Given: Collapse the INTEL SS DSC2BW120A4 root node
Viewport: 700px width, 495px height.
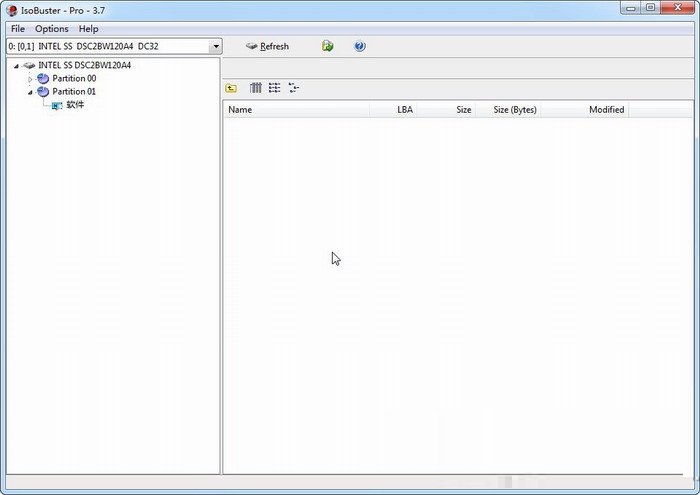Looking at the screenshot, I should pyautogui.click(x=16, y=65).
